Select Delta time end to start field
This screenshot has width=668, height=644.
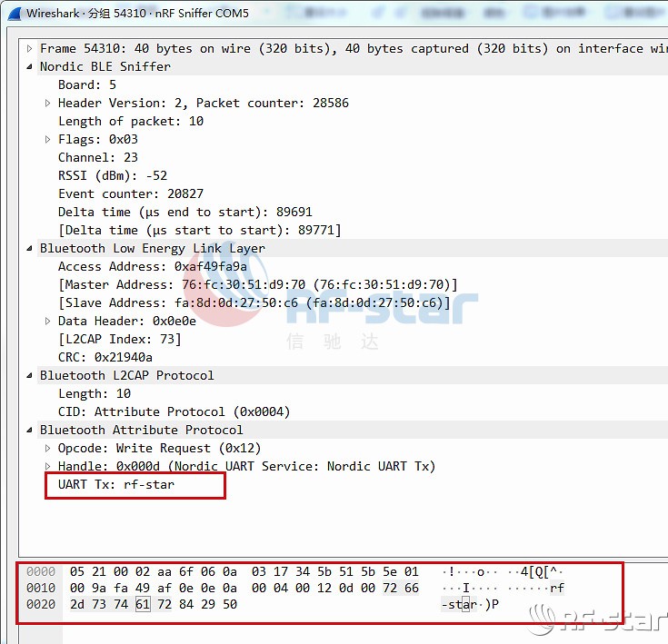[185, 212]
